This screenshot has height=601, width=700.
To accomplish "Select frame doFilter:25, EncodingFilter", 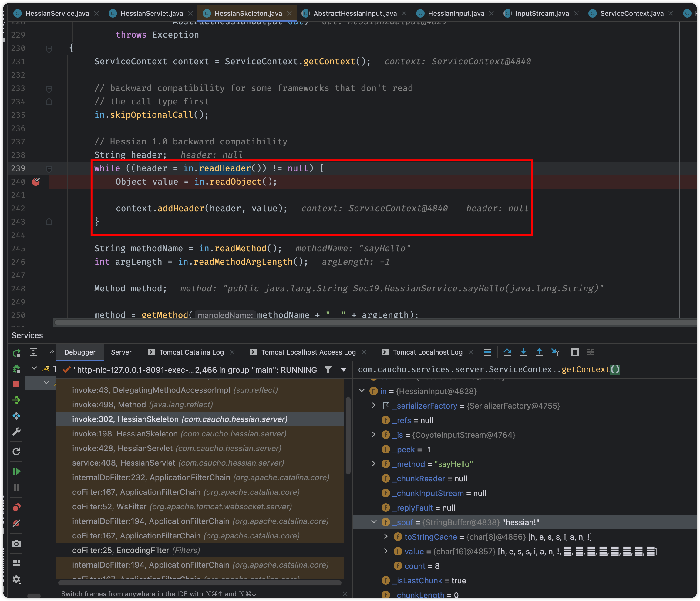I will click(200, 550).
